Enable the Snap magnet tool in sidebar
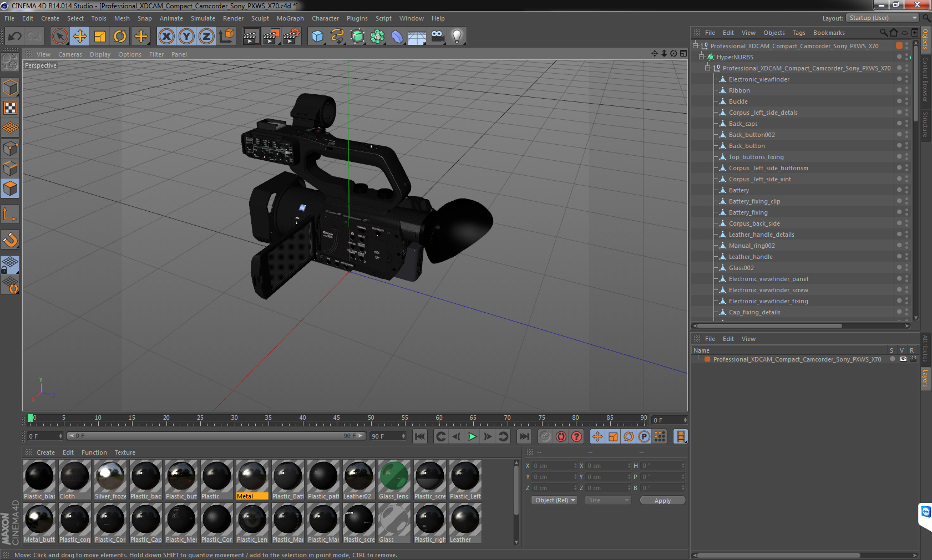Viewport: 932px width, 560px height. pyautogui.click(x=10, y=240)
